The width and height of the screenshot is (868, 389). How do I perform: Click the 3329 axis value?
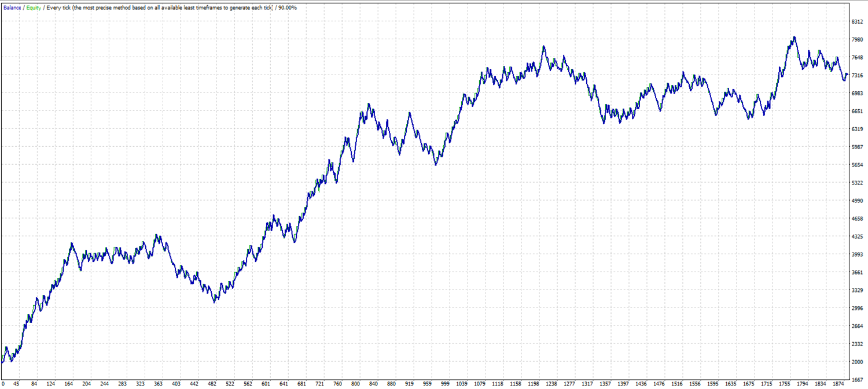858,291
